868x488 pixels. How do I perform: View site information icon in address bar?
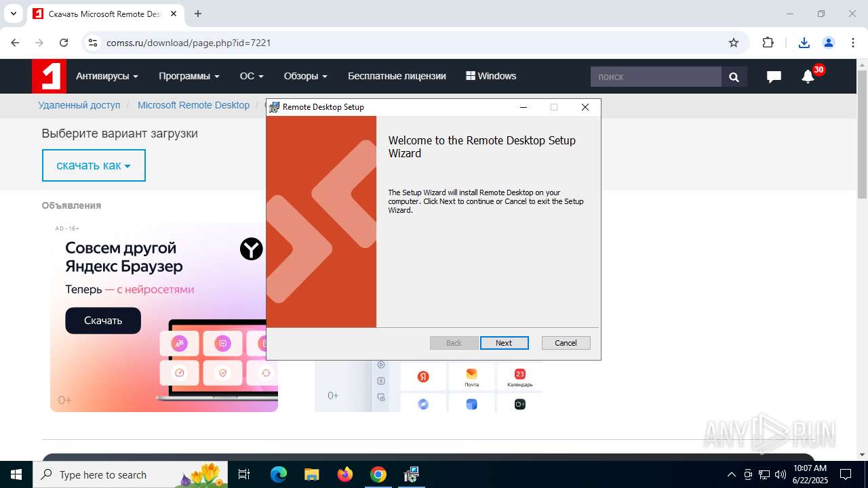point(93,43)
